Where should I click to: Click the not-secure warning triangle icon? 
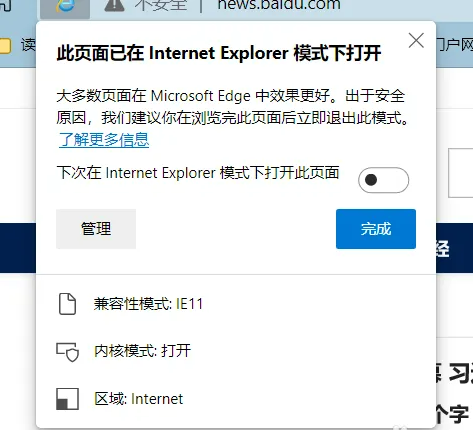114,5
